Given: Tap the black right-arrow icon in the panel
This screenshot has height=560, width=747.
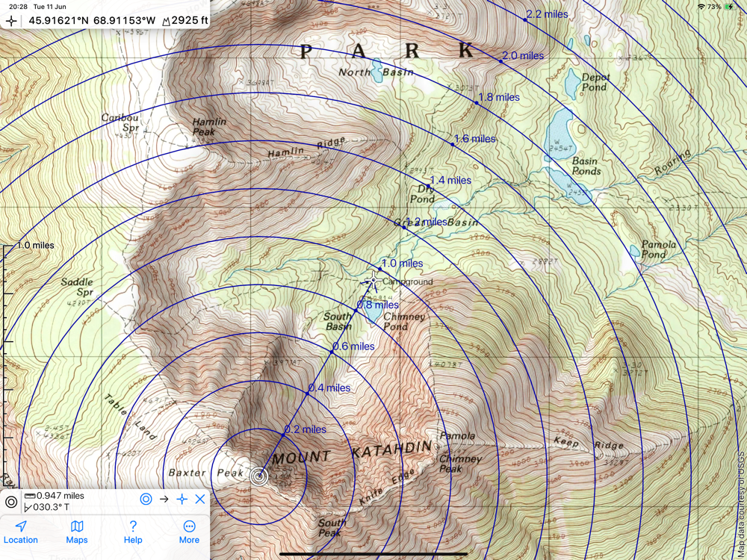Looking at the screenshot, I should pos(164,499).
